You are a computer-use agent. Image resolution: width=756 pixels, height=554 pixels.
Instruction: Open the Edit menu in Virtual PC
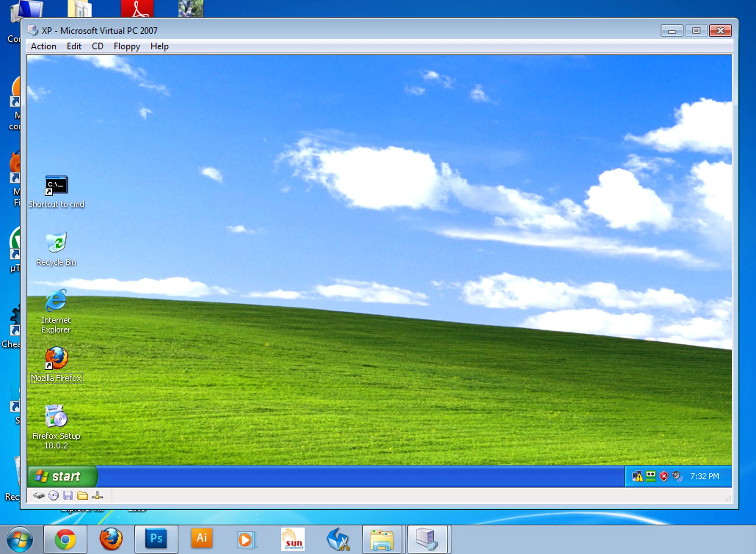click(x=74, y=46)
